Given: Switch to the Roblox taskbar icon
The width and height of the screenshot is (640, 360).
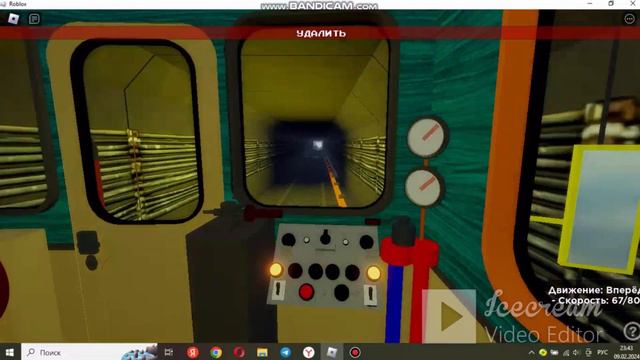Looking at the screenshot, I should click(332, 352).
